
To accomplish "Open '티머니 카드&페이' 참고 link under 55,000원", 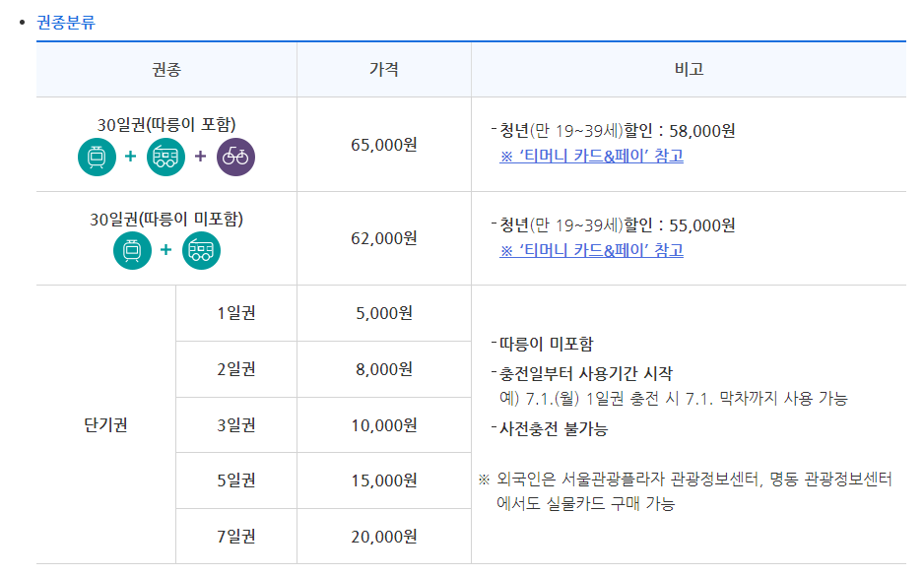I will point(592,250).
